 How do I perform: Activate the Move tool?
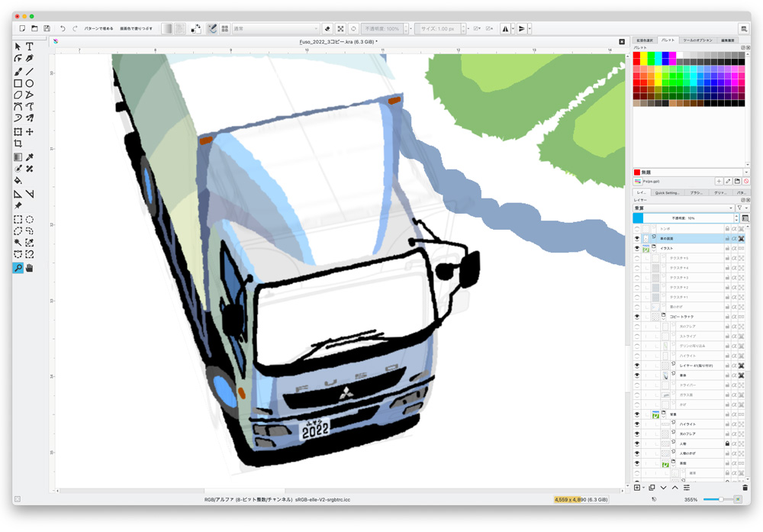(30, 132)
